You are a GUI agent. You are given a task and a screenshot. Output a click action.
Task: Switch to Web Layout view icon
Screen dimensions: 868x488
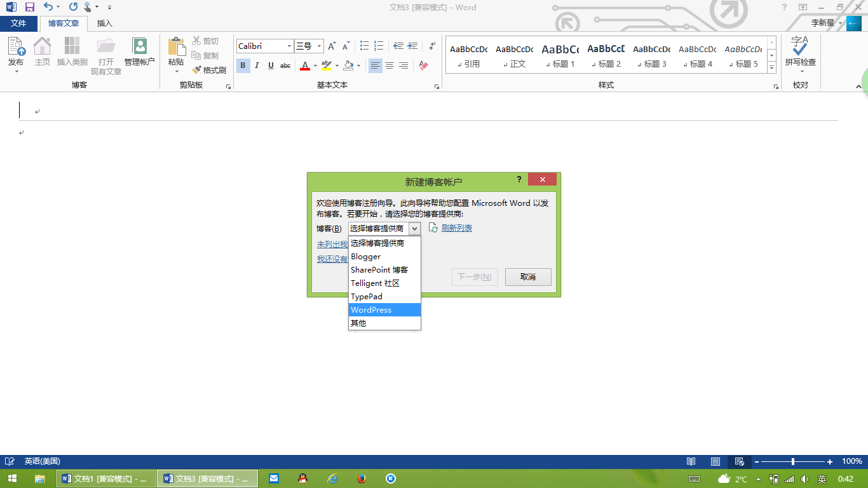click(740, 461)
